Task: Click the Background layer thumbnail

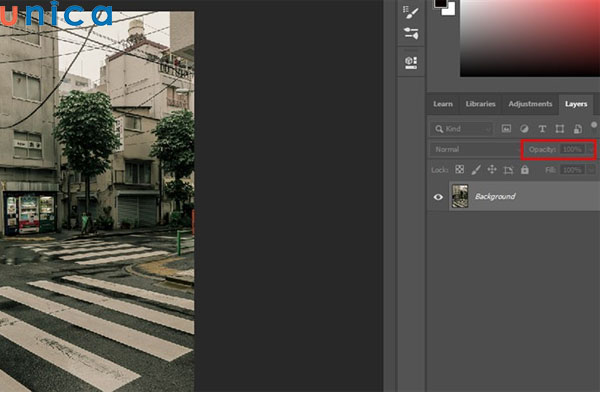Action: click(460, 196)
